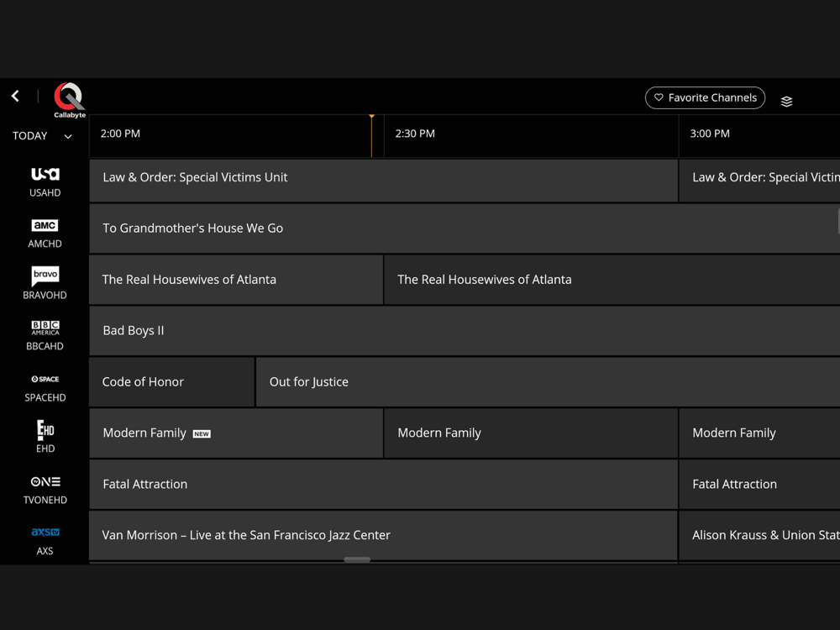Select the TV One HD channel logo
The width and height of the screenshot is (840, 630).
click(45, 481)
